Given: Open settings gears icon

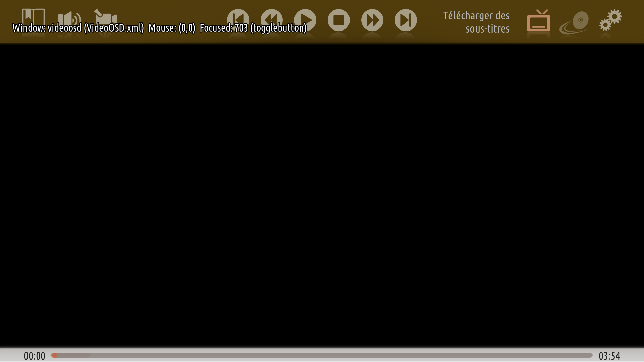Looking at the screenshot, I should pos(610,20).
